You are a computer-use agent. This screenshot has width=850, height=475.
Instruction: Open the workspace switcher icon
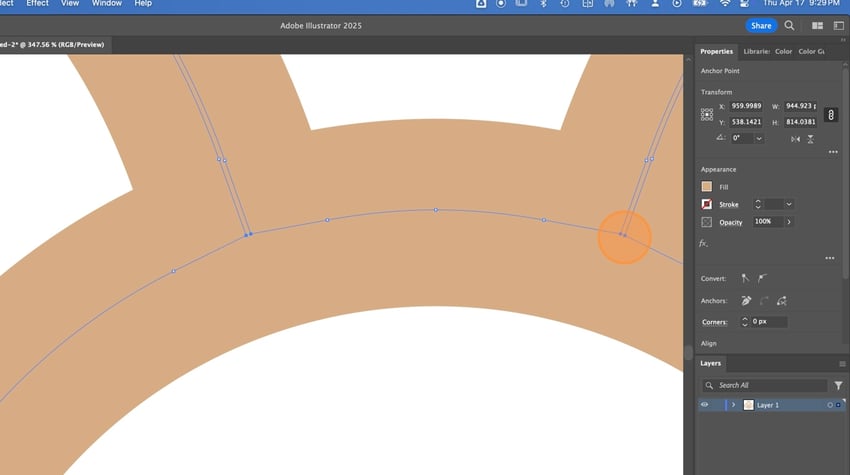tap(839, 25)
